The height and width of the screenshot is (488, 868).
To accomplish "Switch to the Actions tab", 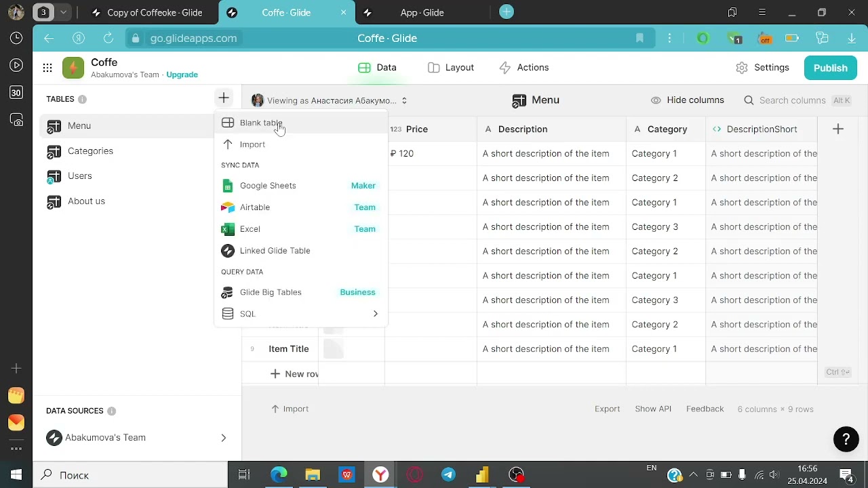I will (x=524, y=68).
